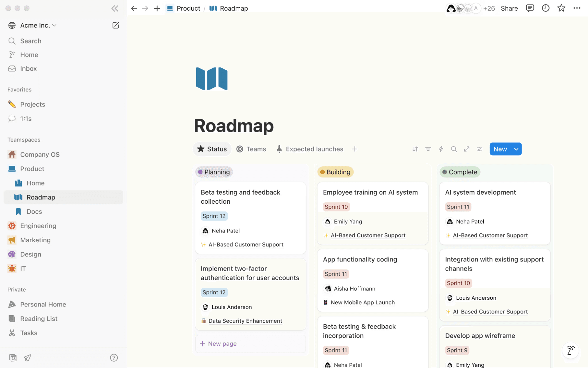Open the New button dropdown arrow
Image resolution: width=588 pixels, height=368 pixels.
point(516,149)
